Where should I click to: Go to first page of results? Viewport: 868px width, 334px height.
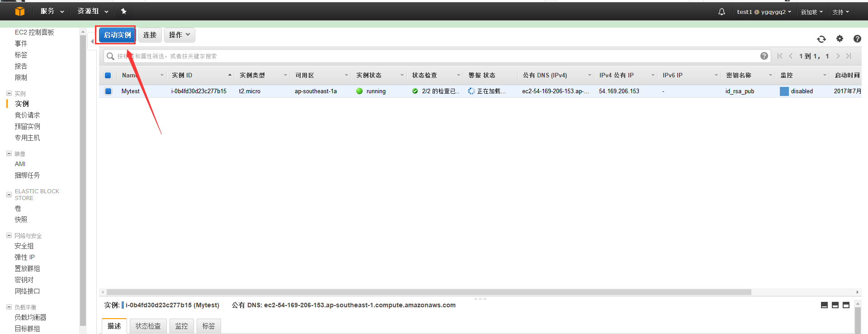[780, 56]
